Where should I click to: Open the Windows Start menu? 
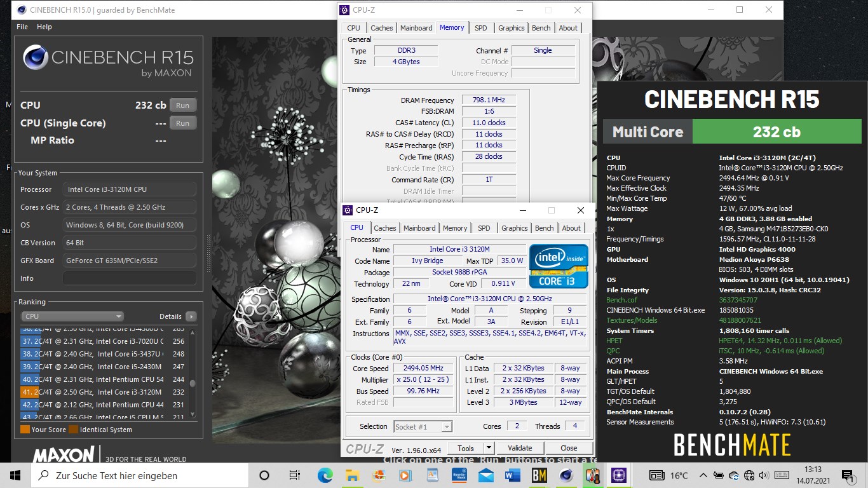point(15,475)
